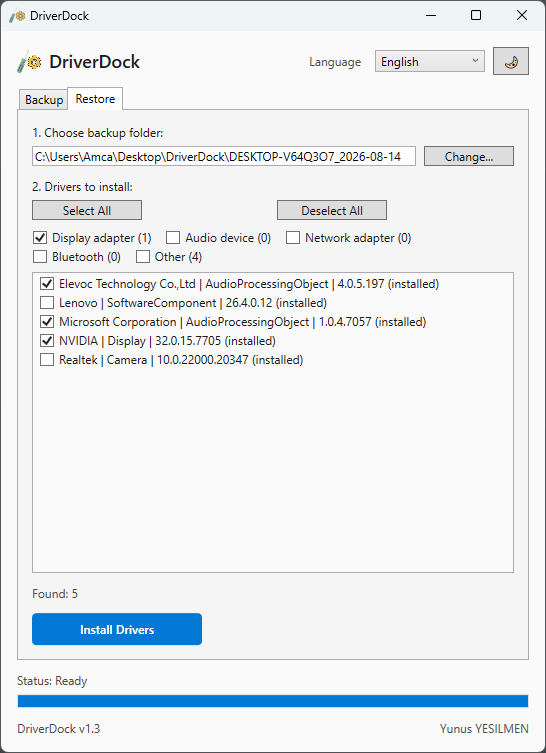Click the "Language" label text
The height and width of the screenshot is (753, 546).
[335, 62]
